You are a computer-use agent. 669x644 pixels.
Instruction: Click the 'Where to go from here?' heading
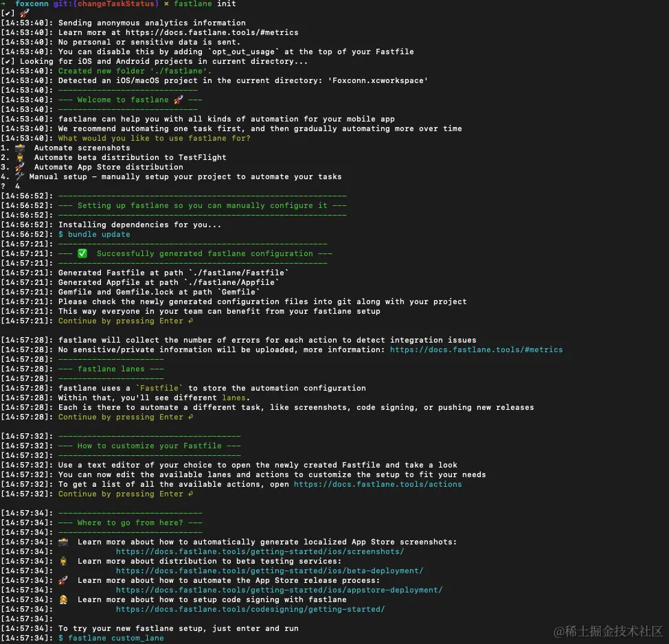130,522
